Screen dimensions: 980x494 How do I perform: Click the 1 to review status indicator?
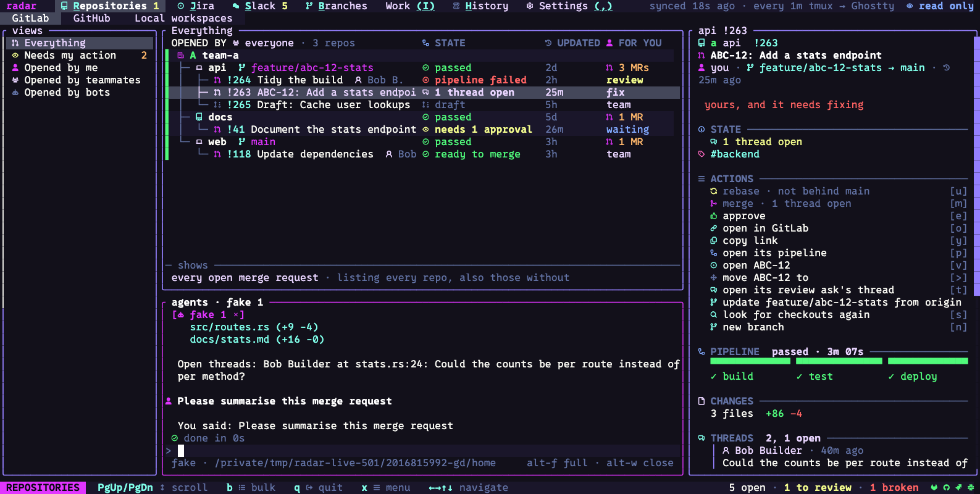[818, 488]
